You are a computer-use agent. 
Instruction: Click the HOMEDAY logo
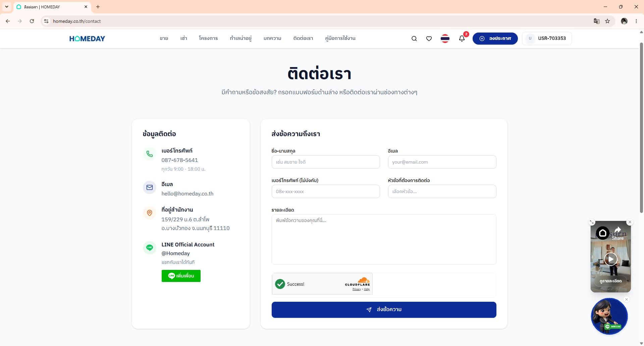click(87, 39)
